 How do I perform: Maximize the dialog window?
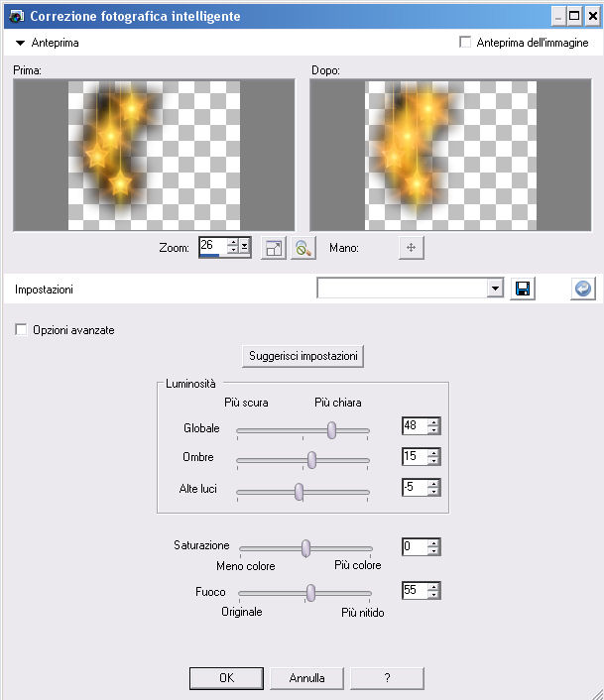point(574,17)
